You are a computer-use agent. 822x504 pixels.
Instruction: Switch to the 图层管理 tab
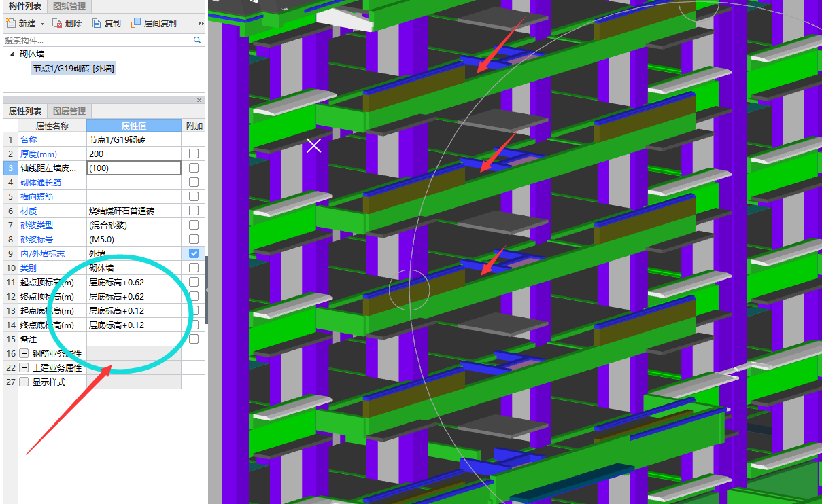coord(69,111)
